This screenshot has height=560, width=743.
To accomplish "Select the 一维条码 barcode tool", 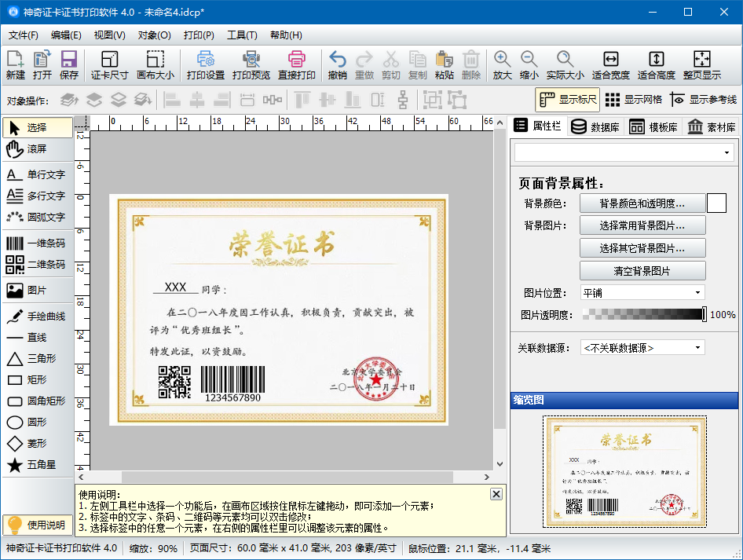I will 37,243.
